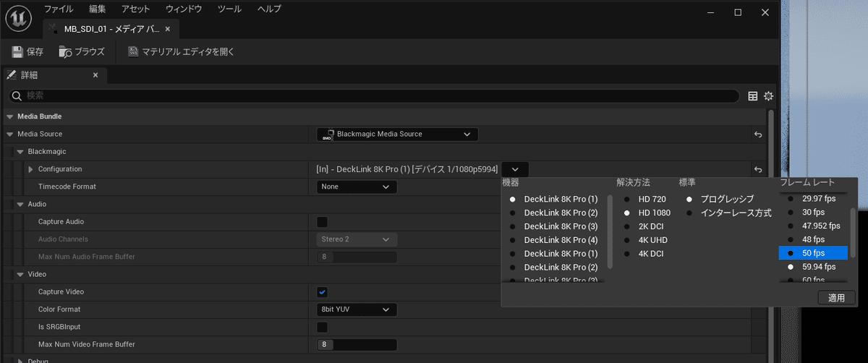This screenshot has width=868, height=363.
Task: Choose HD 720 resolution
Action: click(x=646, y=199)
